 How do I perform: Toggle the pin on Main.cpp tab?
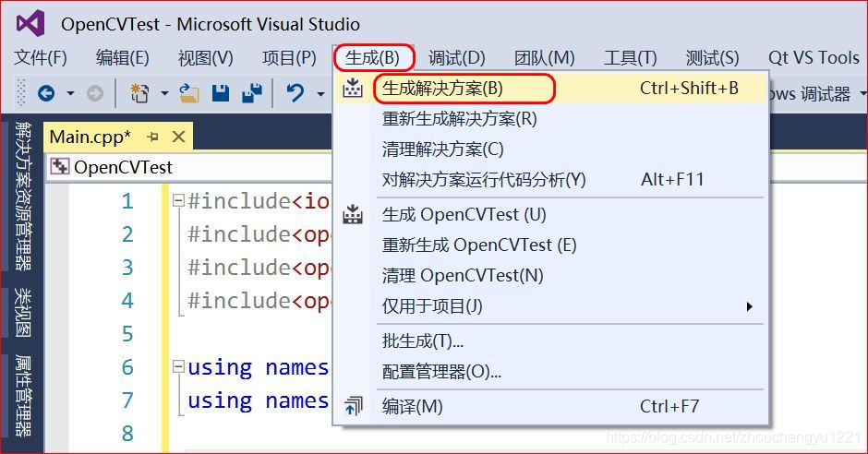pos(153,137)
